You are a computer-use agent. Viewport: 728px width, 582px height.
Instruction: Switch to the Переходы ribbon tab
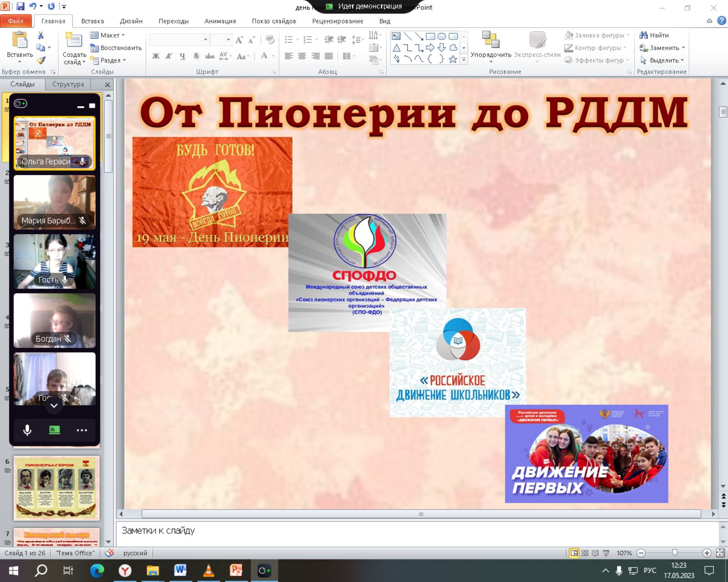(x=173, y=21)
